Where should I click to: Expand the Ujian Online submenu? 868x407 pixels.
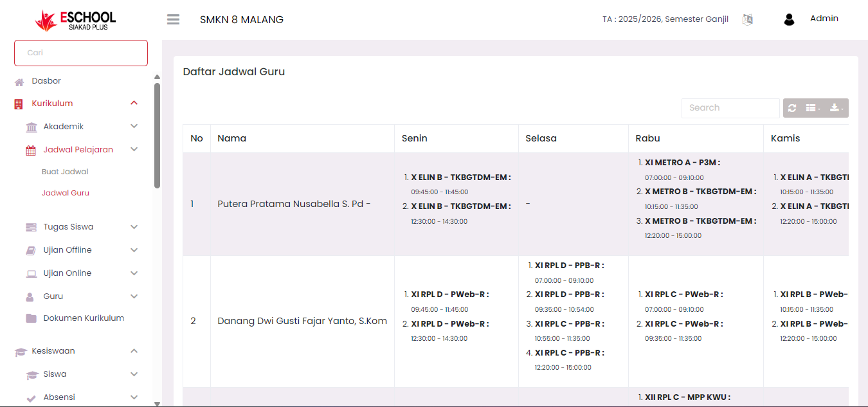[x=134, y=273]
